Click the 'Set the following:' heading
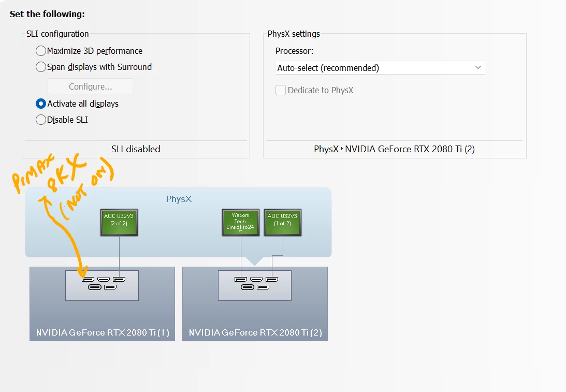 coord(47,14)
